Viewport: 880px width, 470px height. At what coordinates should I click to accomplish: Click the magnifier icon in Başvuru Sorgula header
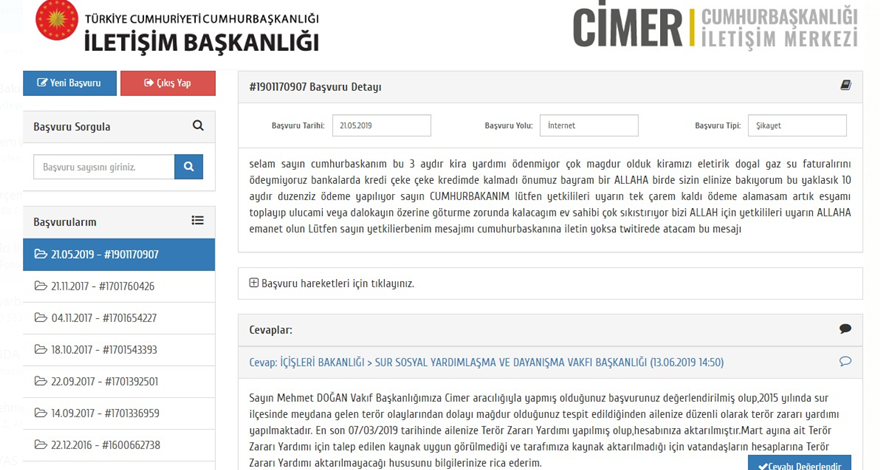tap(198, 125)
